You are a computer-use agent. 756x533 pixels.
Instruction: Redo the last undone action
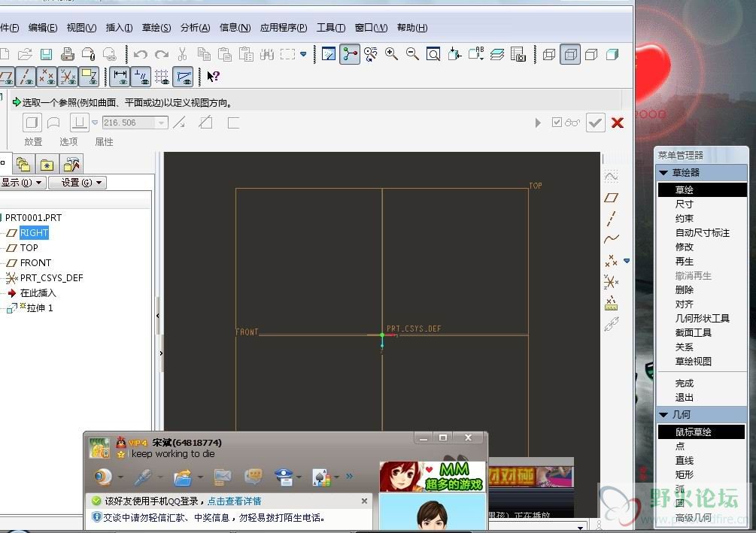162,54
